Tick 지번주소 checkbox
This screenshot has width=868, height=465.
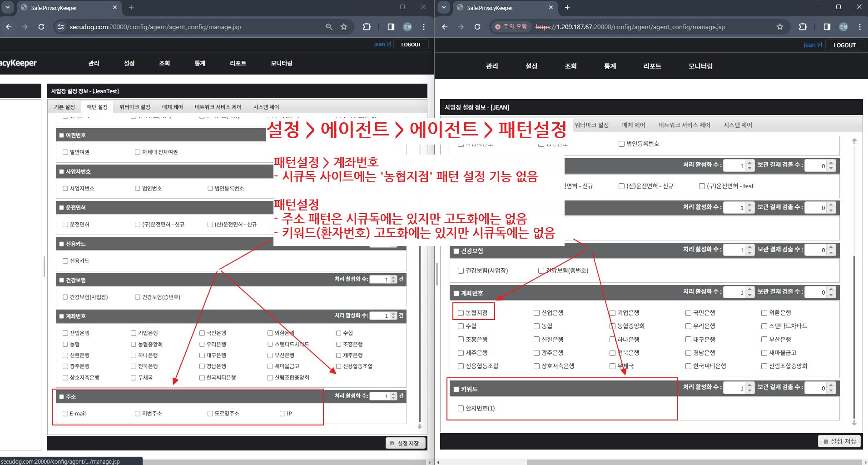pyautogui.click(x=138, y=414)
